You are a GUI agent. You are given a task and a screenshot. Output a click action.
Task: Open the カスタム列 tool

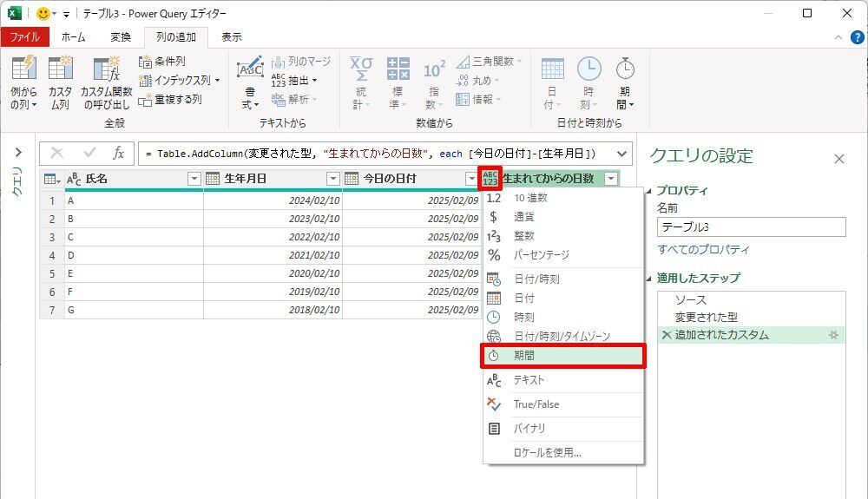(x=61, y=82)
